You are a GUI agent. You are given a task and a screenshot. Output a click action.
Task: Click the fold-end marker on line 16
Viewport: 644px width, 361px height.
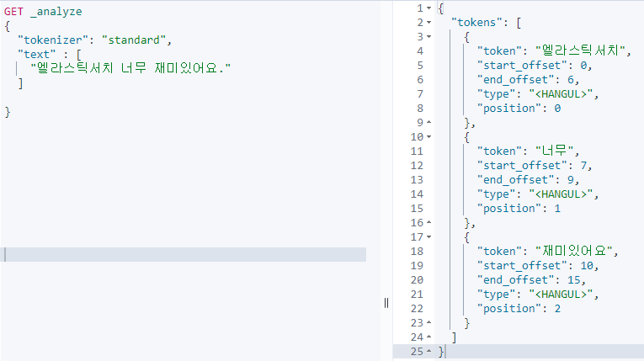coord(428,223)
